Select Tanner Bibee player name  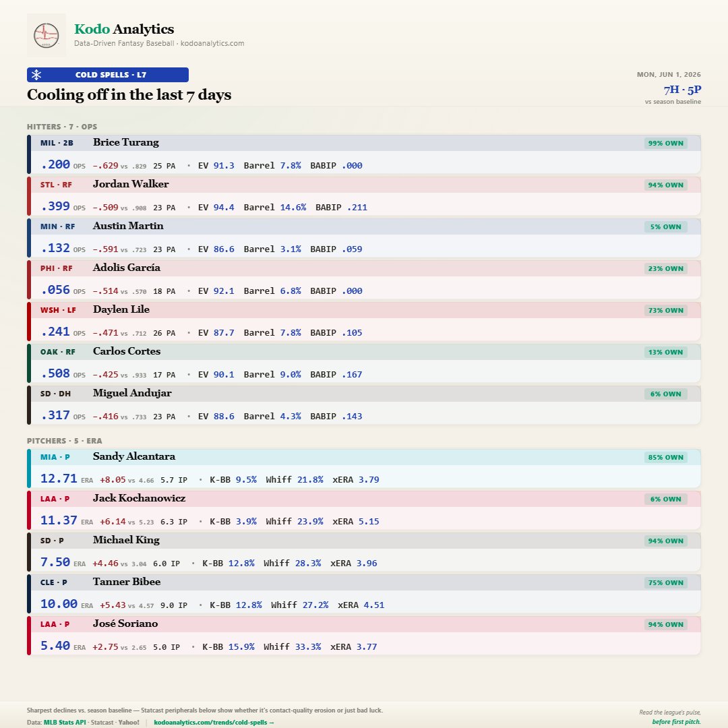pos(126,581)
